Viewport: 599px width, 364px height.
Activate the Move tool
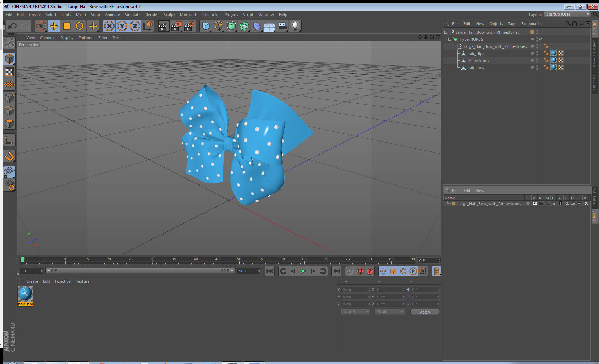pos(54,26)
